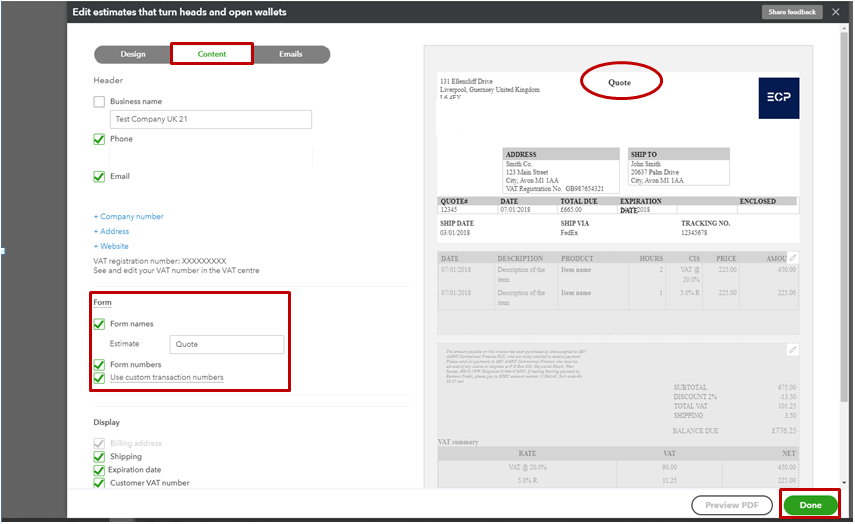855x524 pixels.
Task: Click the greyed-out Billing address checkbox
Action: click(99, 443)
